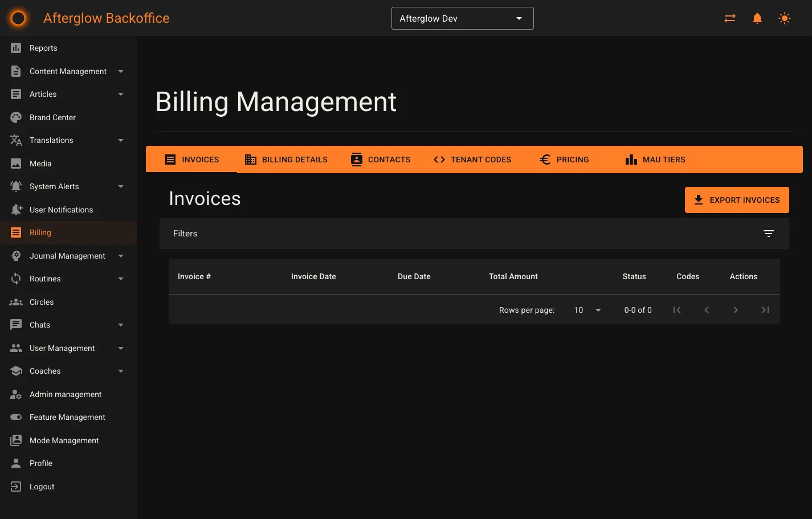Switch to the PRICING tab
This screenshot has width=812, height=519.
[x=564, y=160]
